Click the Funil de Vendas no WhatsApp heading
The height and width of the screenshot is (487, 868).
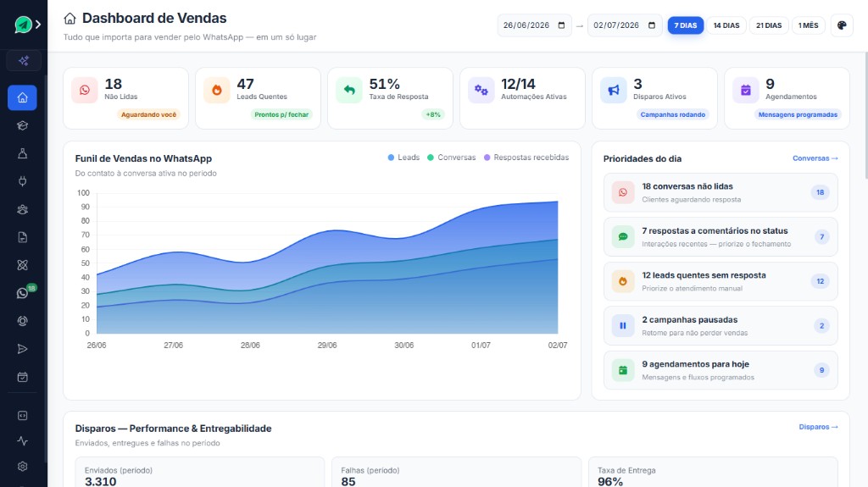(x=143, y=158)
